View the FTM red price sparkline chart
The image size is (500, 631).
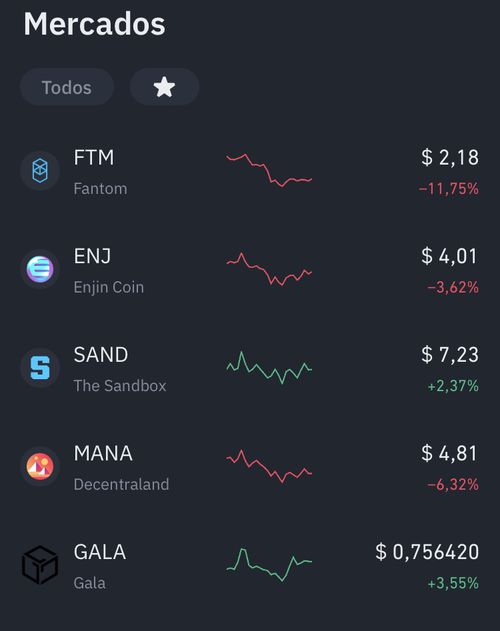click(269, 170)
